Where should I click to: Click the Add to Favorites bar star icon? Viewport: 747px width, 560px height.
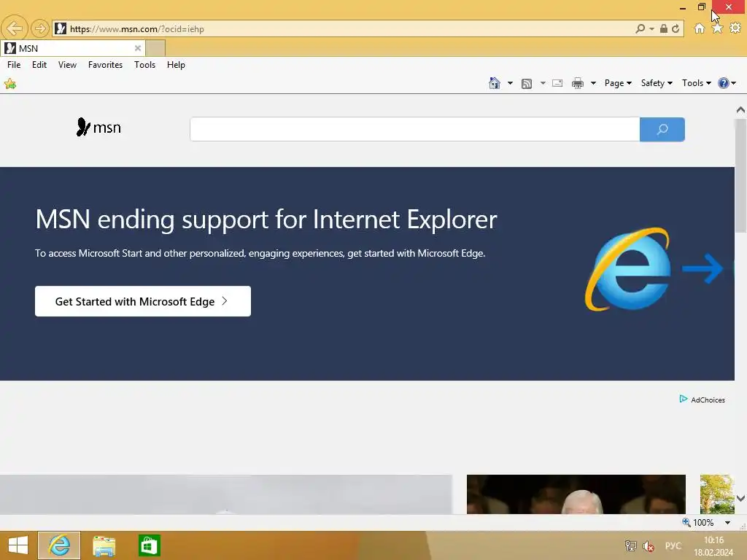coord(10,85)
